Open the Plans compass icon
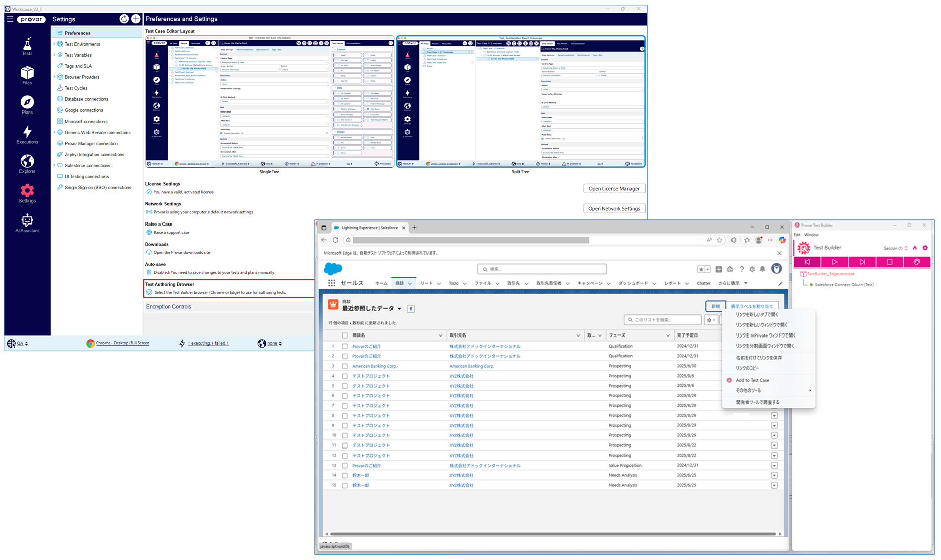 pyautogui.click(x=27, y=104)
